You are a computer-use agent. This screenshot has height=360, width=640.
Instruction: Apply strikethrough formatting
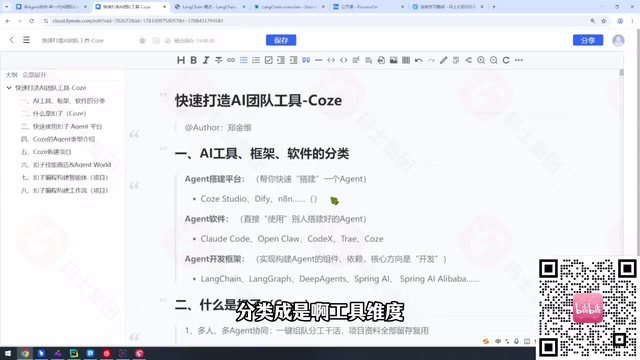[218, 60]
